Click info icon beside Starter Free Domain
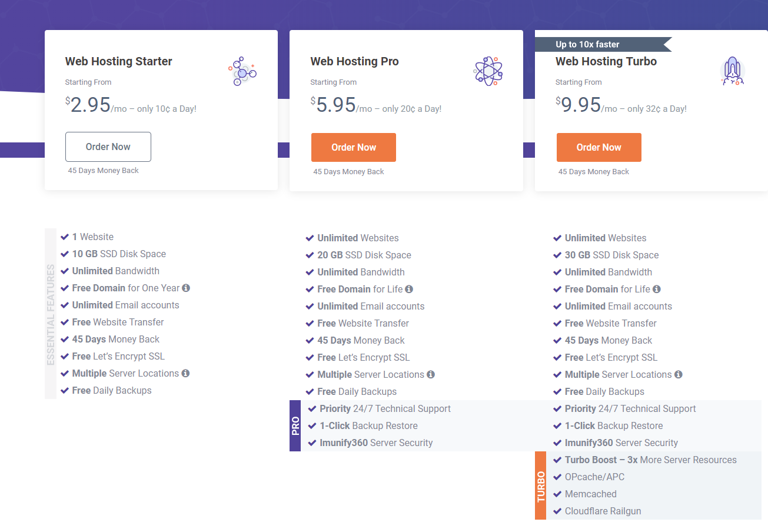 (186, 288)
